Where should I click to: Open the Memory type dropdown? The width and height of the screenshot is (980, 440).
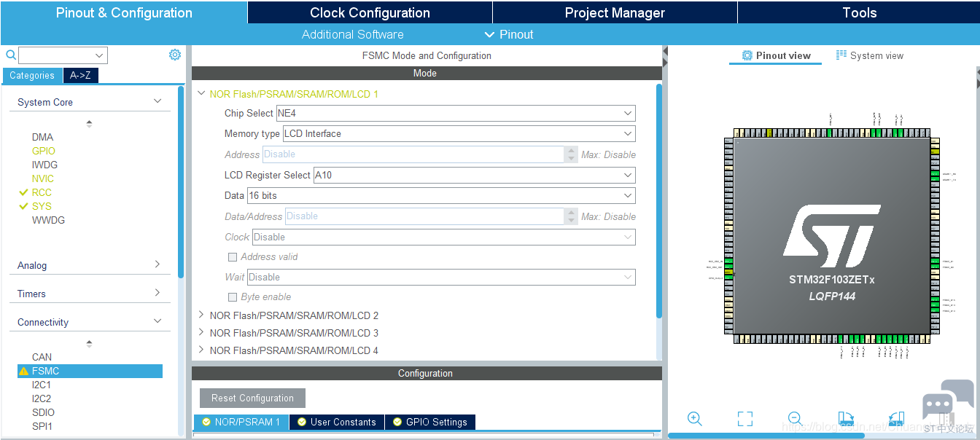coord(459,134)
